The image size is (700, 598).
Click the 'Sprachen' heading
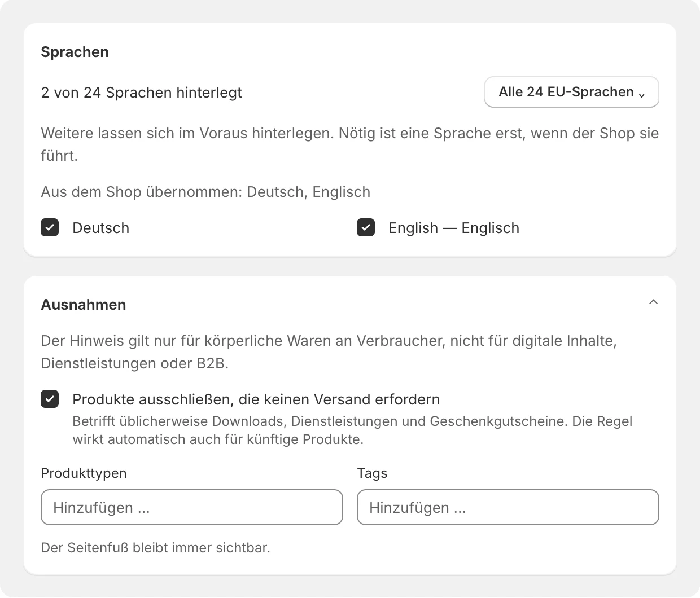click(x=75, y=52)
